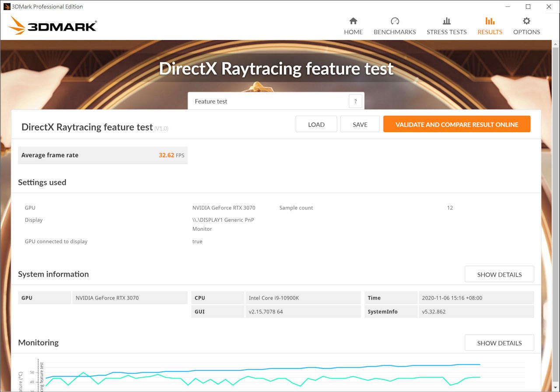Close the 3DMark window

click(x=549, y=7)
